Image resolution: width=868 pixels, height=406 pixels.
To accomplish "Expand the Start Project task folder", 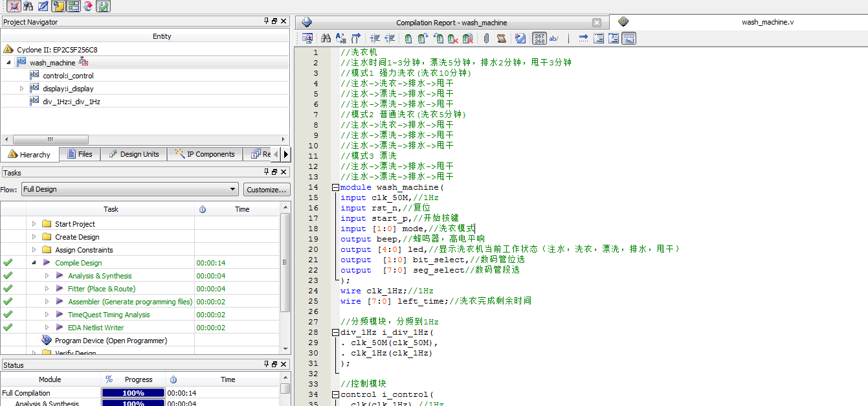I will tap(34, 224).
